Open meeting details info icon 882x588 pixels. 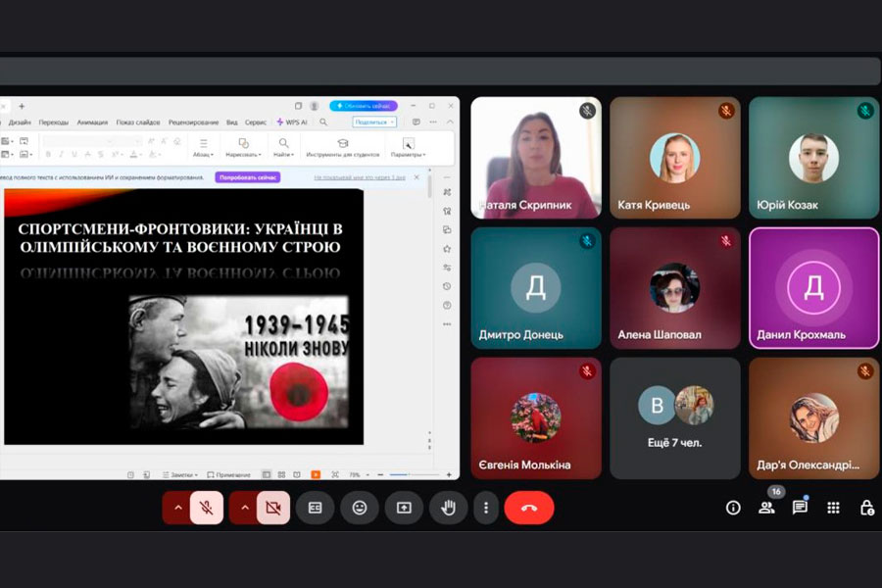733,508
